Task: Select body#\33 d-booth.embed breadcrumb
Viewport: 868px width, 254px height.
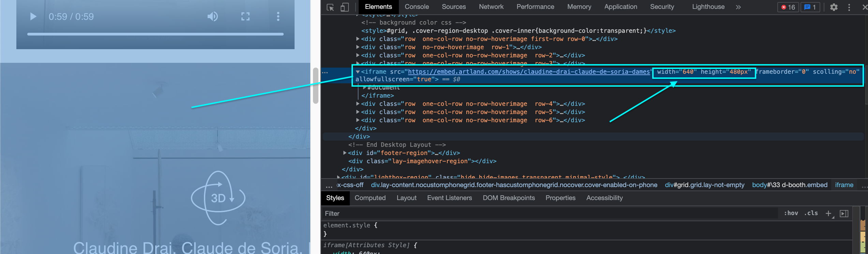Action: pos(790,185)
